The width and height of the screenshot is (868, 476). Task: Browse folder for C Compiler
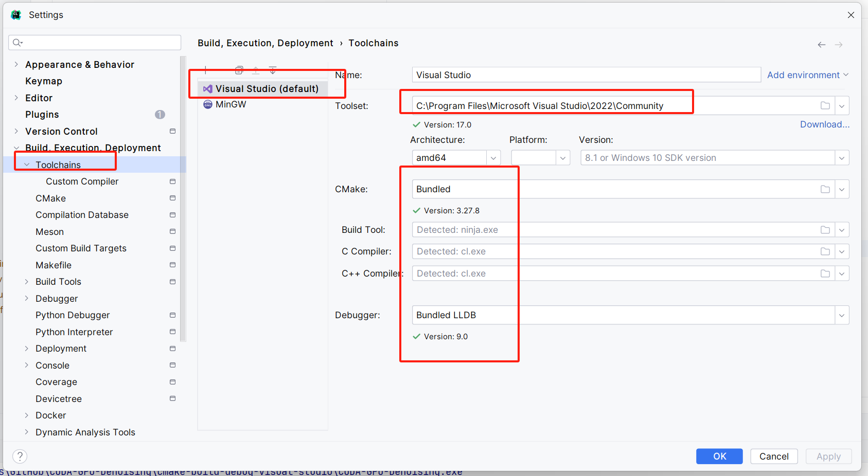(x=825, y=251)
